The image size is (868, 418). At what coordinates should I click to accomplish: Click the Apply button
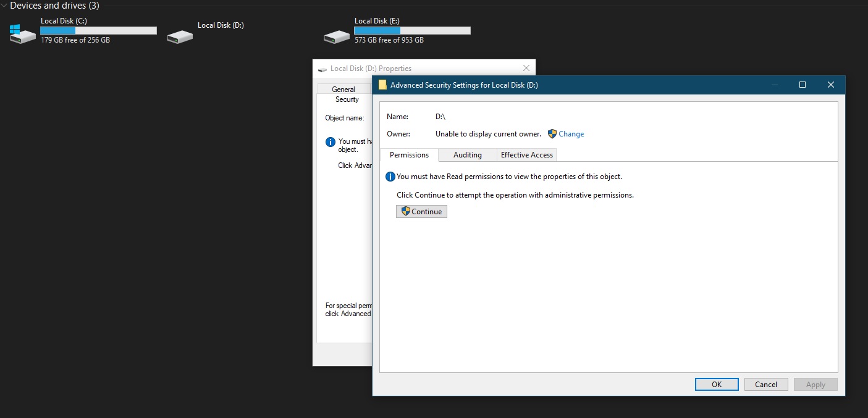[815, 384]
